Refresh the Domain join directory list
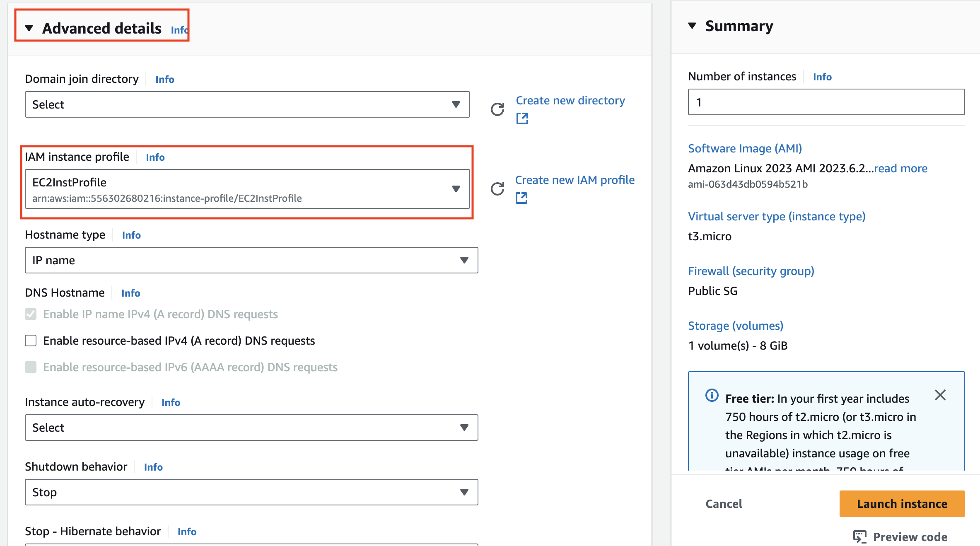Screen dimensions: 980x546 pyautogui.click(x=497, y=109)
